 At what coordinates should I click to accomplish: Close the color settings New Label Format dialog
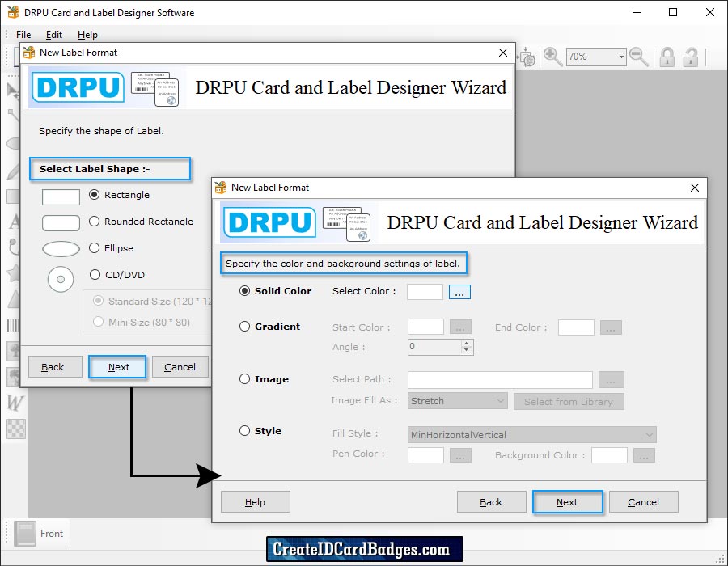pyautogui.click(x=695, y=188)
